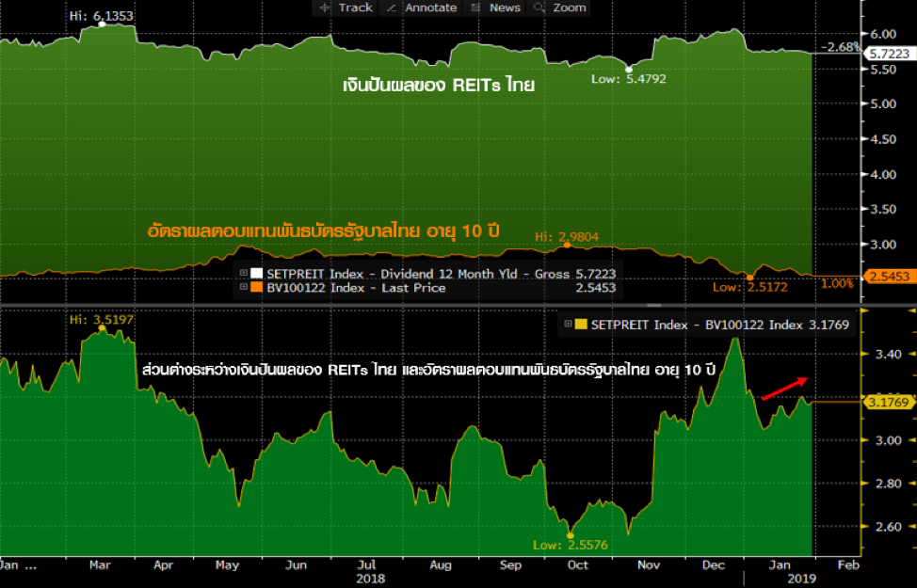Click the Hi: 6.1353 marker label
917x588 pixels.
tap(103, 16)
